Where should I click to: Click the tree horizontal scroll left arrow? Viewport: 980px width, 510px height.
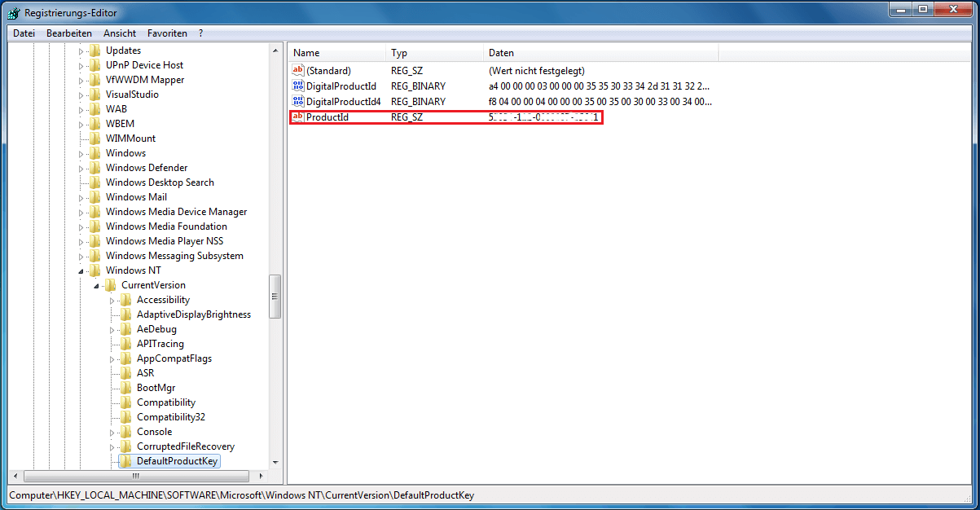(14, 476)
